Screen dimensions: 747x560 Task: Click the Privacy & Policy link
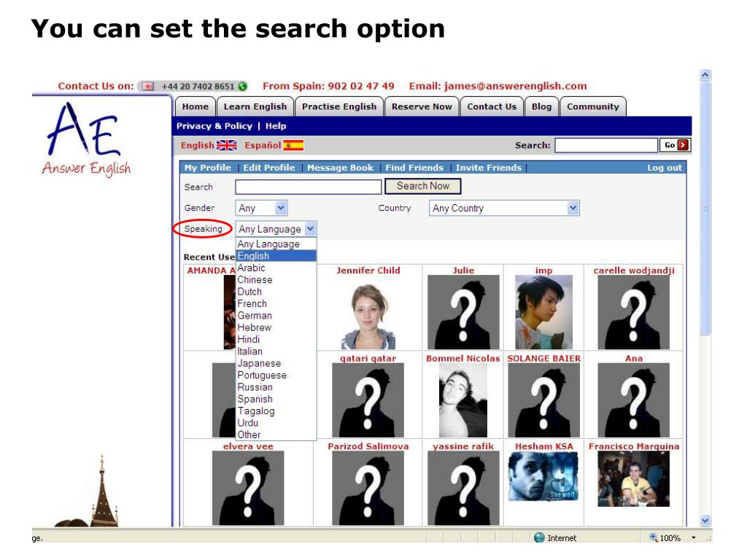tap(214, 126)
